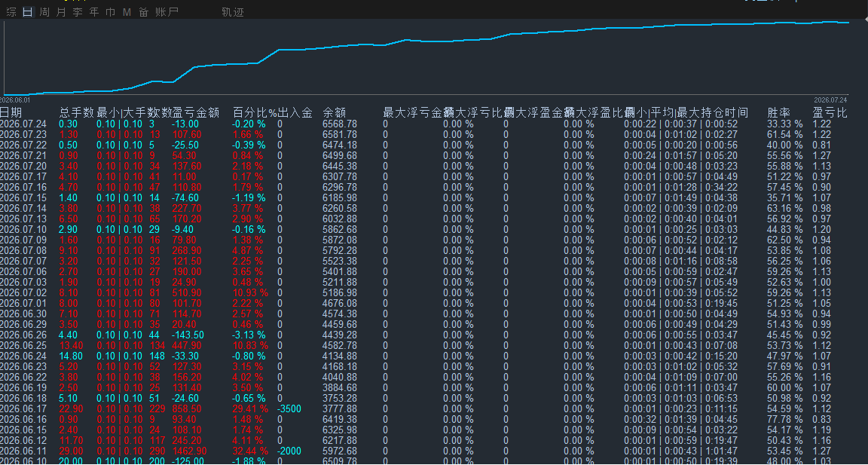Click the 14.80 total lots value
This screenshot has width=868, height=465.
[71, 356]
